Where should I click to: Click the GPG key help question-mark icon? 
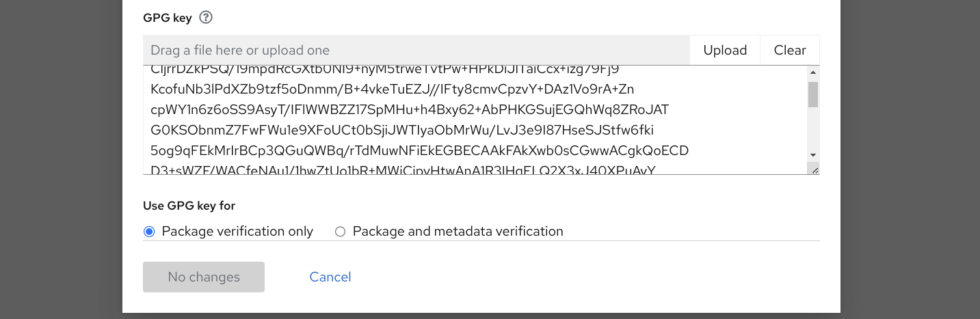206,18
